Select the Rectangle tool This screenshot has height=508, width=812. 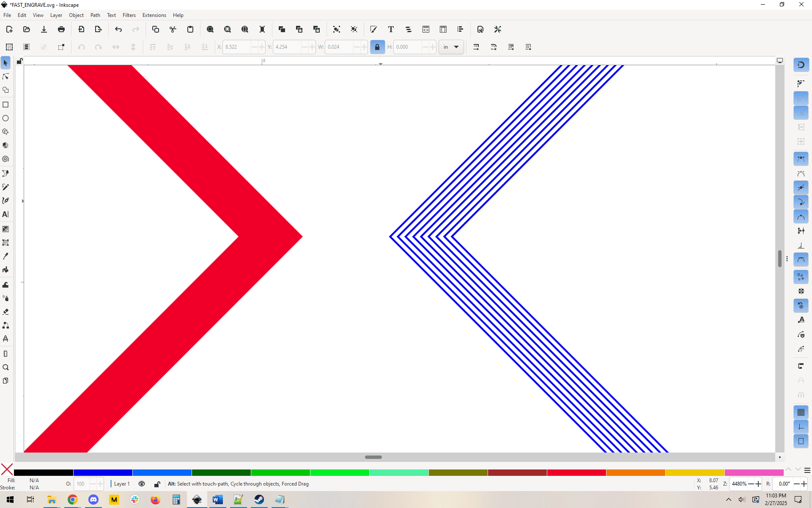pos(5,105)
